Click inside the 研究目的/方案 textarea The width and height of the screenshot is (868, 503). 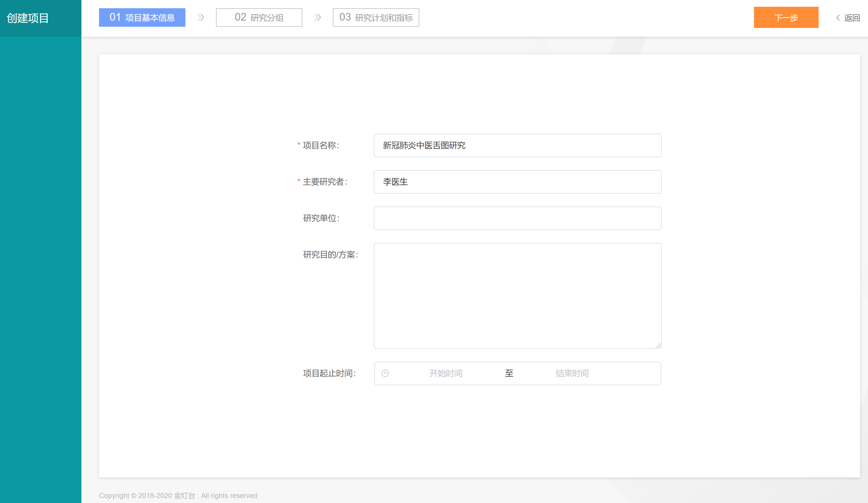[x=517, y=296]
